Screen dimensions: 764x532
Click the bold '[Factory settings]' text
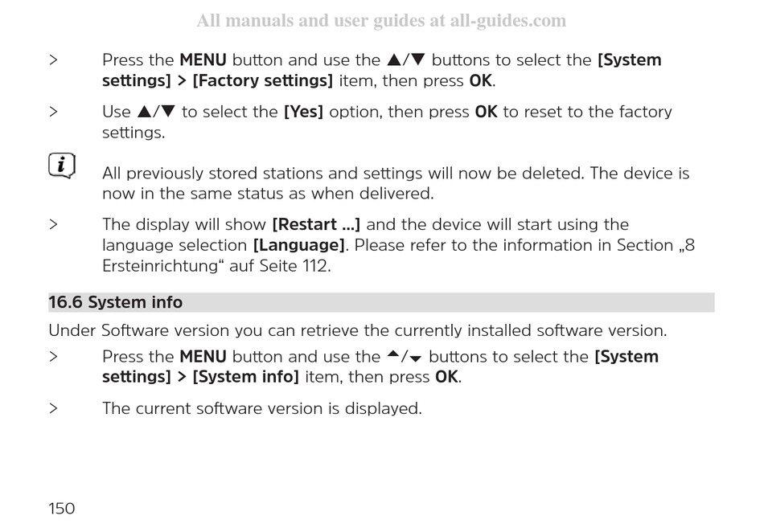coord(263,80)
